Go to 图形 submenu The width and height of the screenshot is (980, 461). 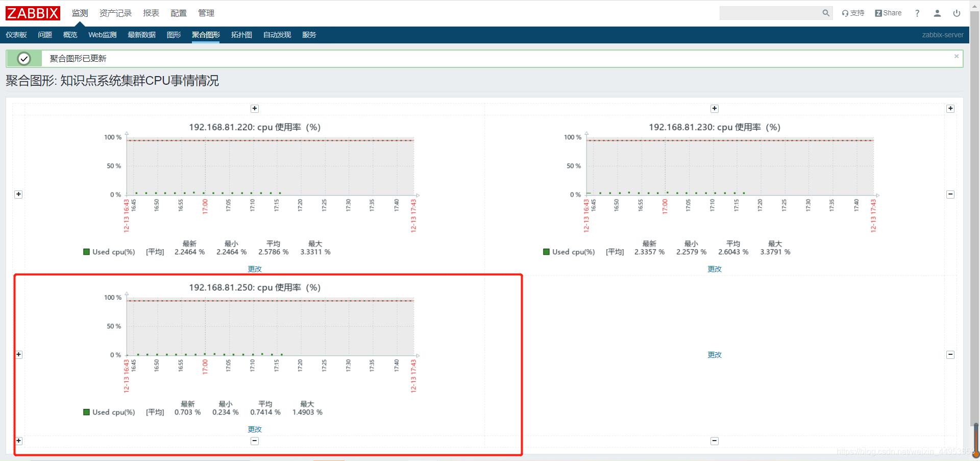[174, 35]
